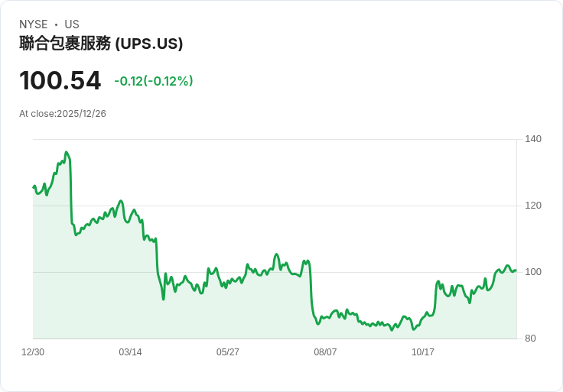
Task: Click the 140 y-axis label
Action: pyautogui.click(x=533, y=139)
